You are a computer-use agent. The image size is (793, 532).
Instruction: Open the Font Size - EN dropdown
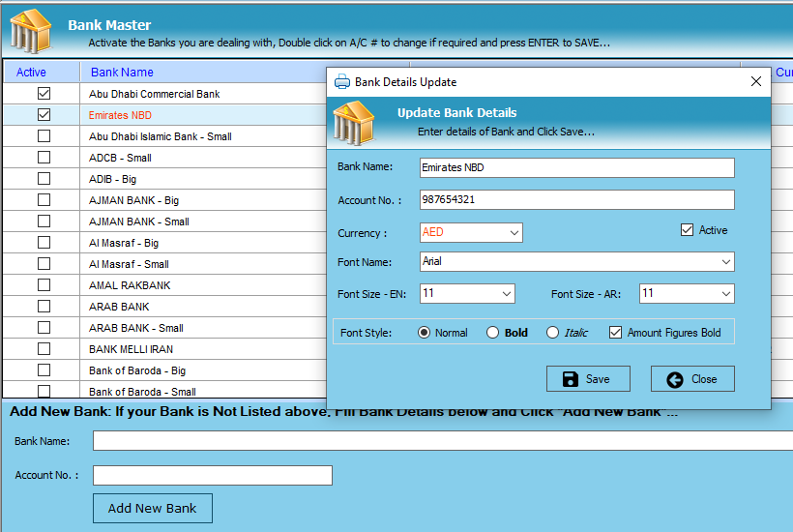tap(467, 293)
